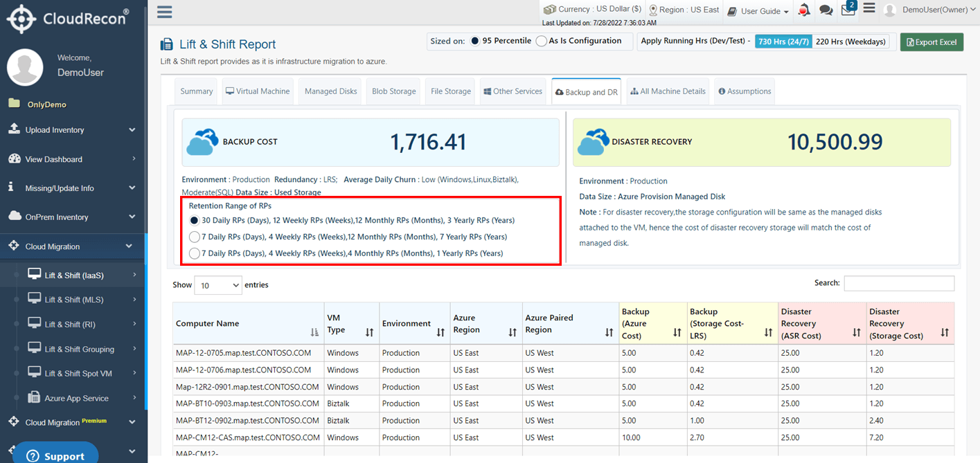Sort table by VM Type column
The height and width of the screenshot is (463, 980).
[x=369, y=333]
